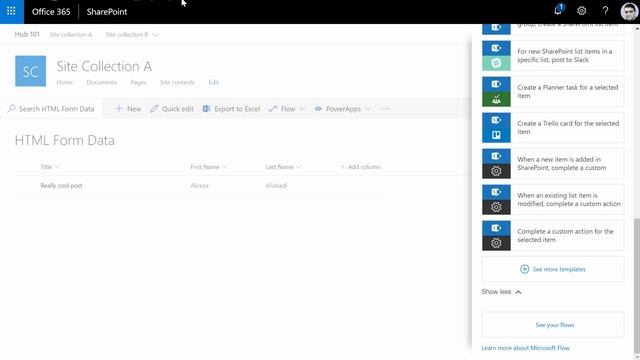This screenshot has height=360, width=640.
Task: Open the First Name column dropdown
Action: (x=209, y=167)
